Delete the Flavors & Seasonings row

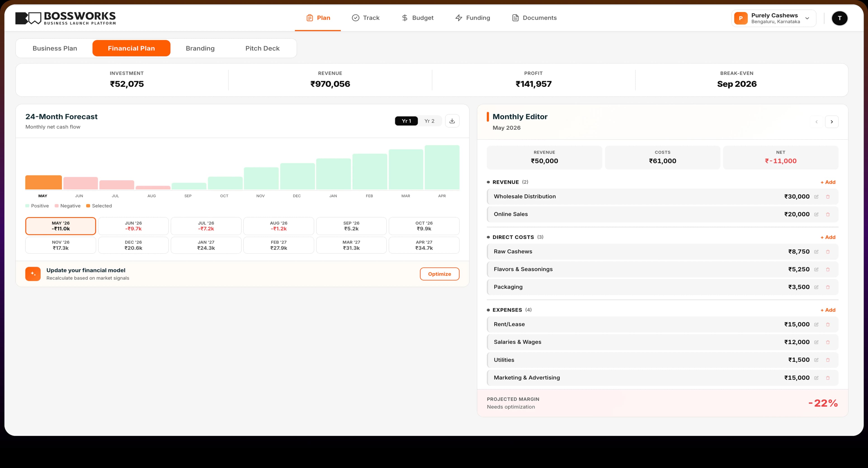(828, 269)
